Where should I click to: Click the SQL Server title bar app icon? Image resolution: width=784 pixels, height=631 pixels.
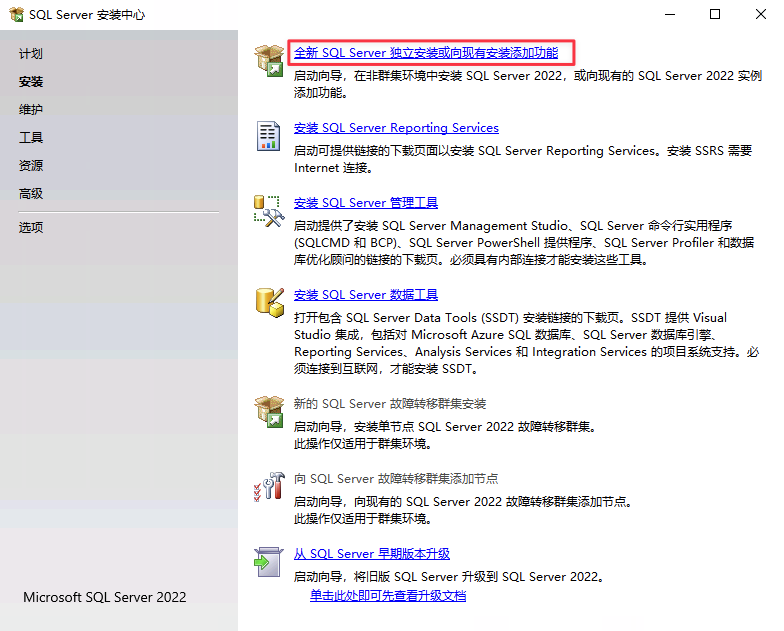click(16, 14)
